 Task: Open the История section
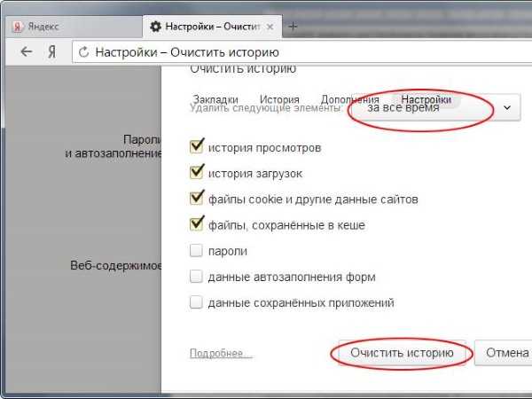point(279,99)
